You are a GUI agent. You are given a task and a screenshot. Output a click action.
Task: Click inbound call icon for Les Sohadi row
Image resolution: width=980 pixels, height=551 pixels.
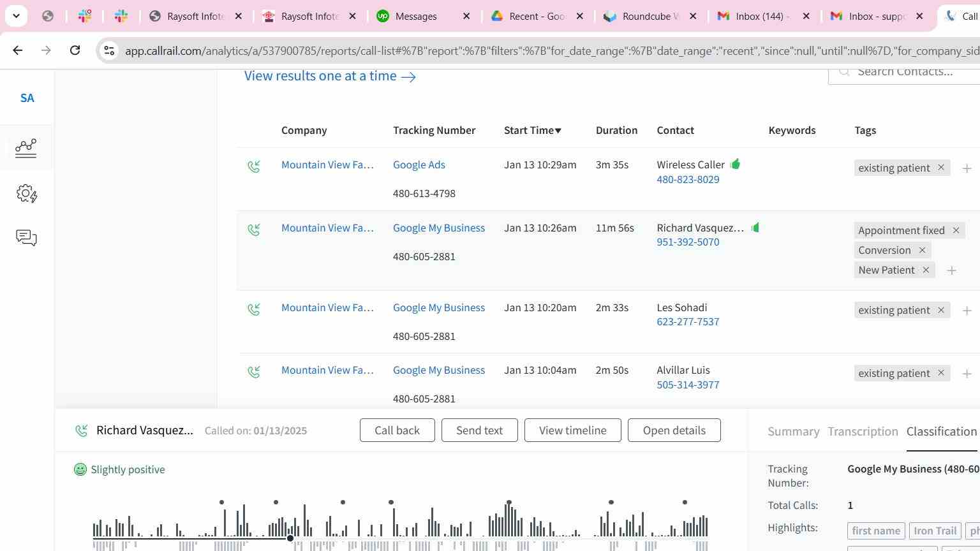point(254,309)
